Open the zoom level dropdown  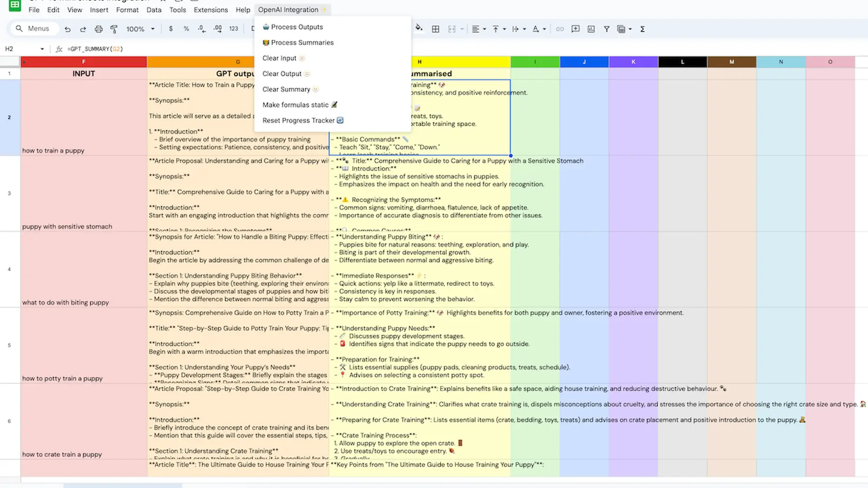click(140, 28)
